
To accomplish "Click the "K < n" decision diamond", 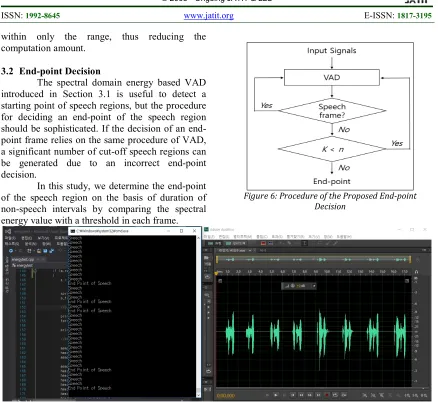I will click(x=332, y=149).
